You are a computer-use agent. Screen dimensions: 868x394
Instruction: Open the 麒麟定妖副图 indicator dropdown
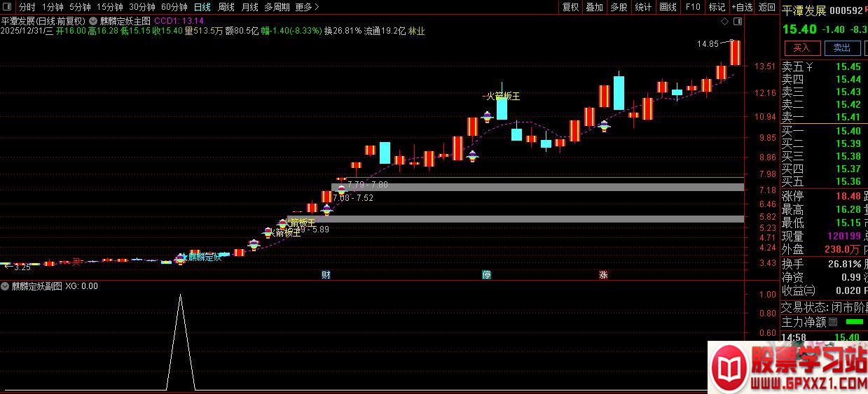click(x=6, y=286)
